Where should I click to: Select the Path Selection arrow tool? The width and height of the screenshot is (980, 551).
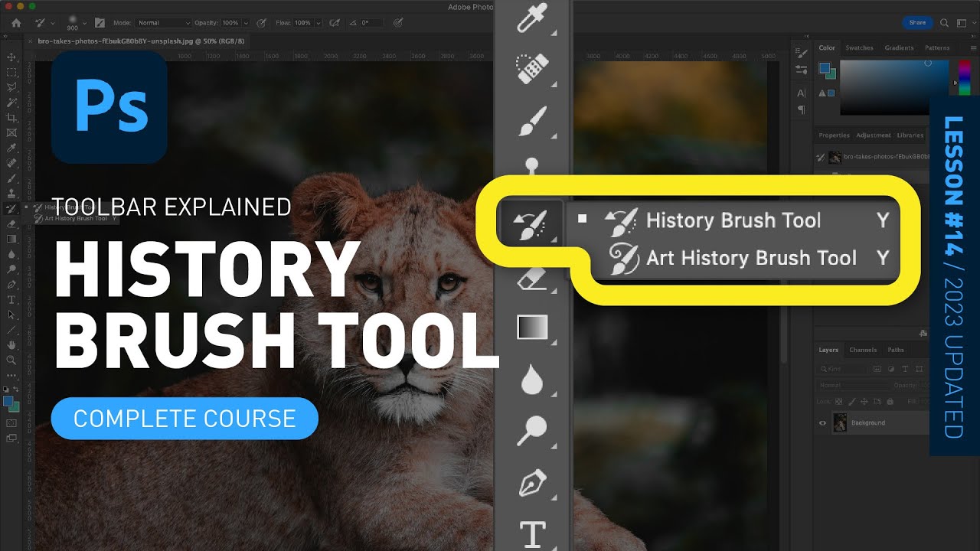tap(11, 314)
